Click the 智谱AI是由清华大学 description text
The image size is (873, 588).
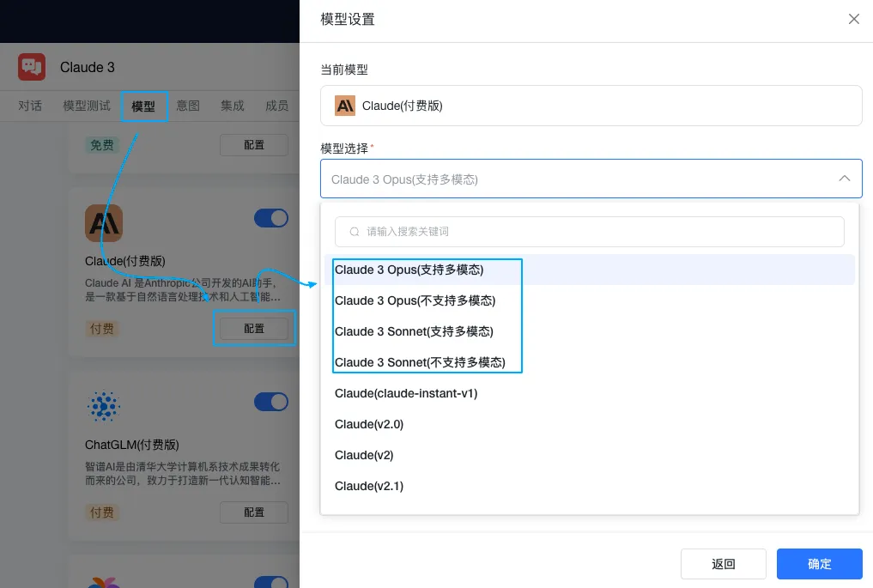pyautogui.click(x=183, y=473)
